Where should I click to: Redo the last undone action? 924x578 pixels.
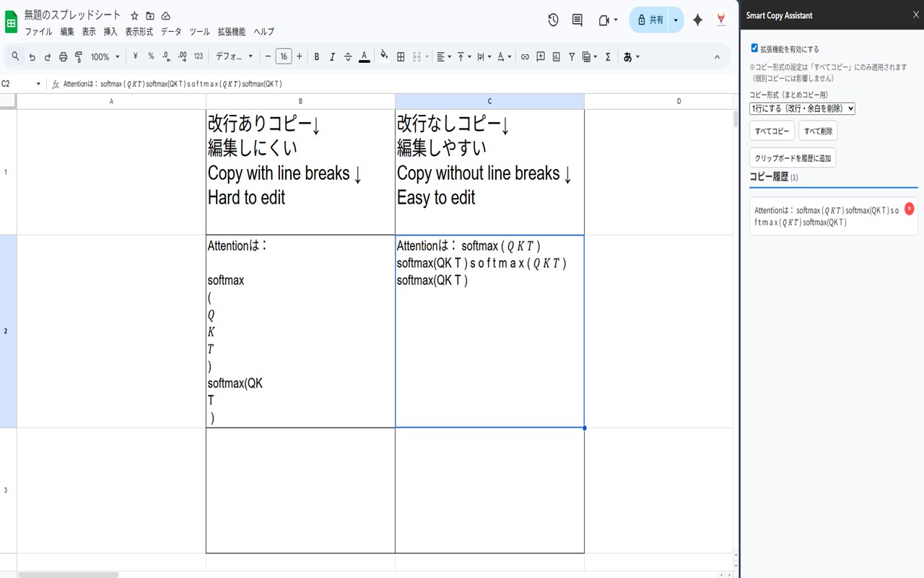(48, 56)
